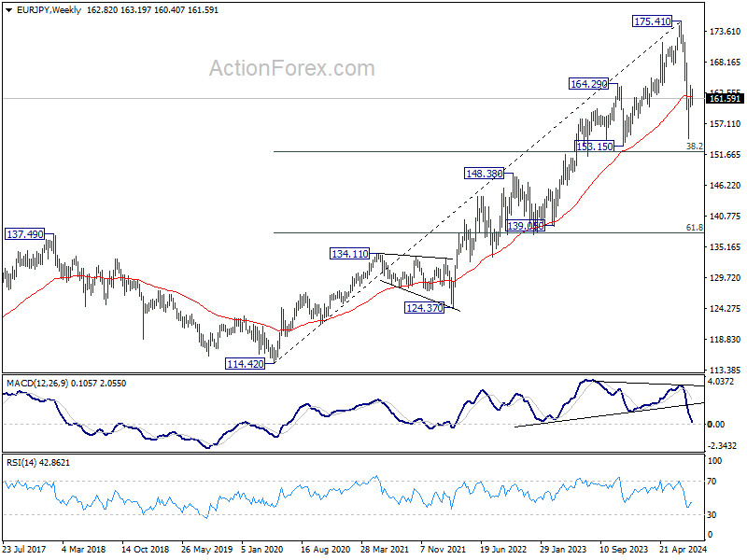Click the current price tag 161.591
This screenshot has width=747, height=560.
725,99
